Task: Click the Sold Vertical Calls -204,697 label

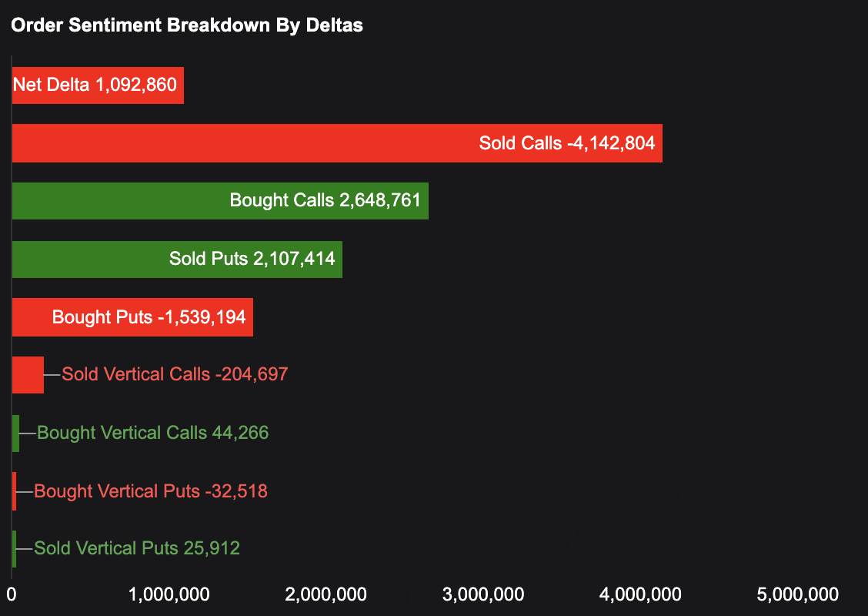Action: (175, 375)
